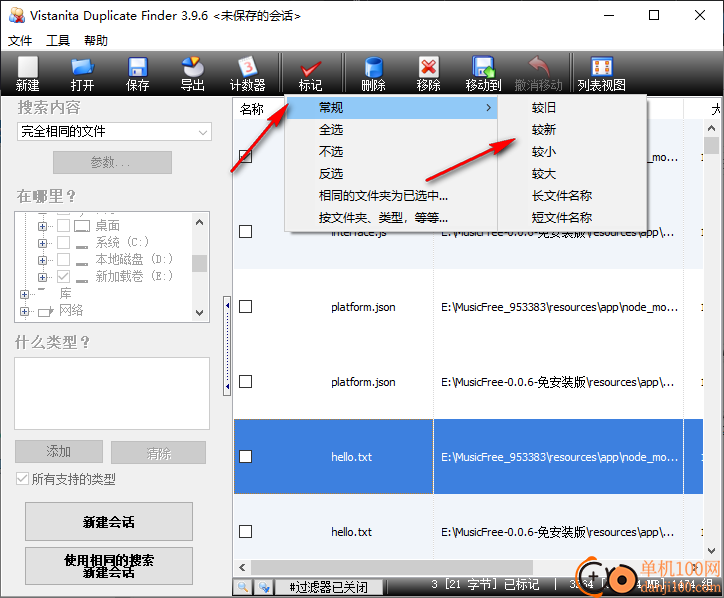Open the 工具 menu

point(58,41)
